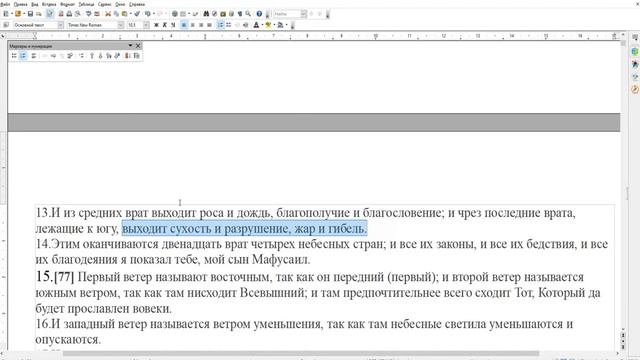640x360 pixels.
Task: Toggle Numbering in formatting bar
Action: 220,25
